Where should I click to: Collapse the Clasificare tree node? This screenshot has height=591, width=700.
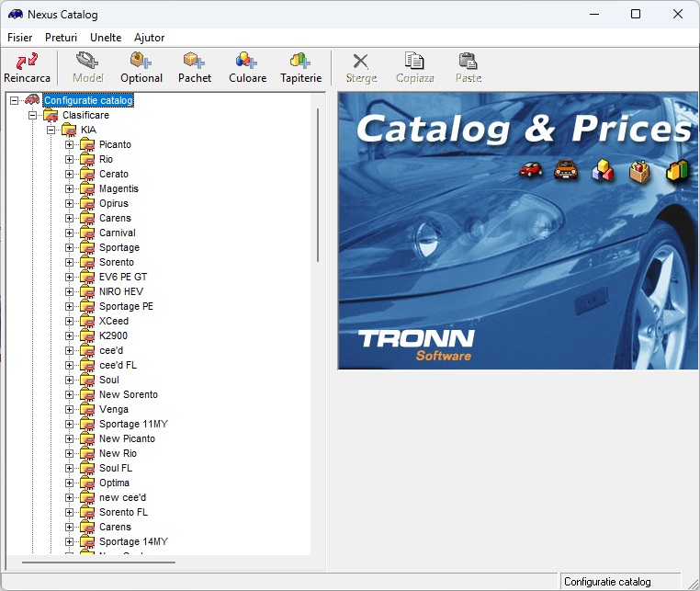click(x=33, y=115)
